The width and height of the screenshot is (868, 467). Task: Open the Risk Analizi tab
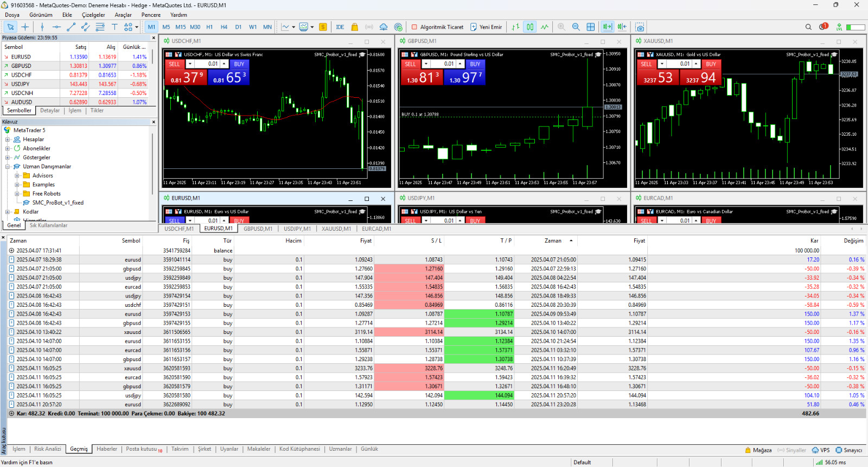point(48,449)
